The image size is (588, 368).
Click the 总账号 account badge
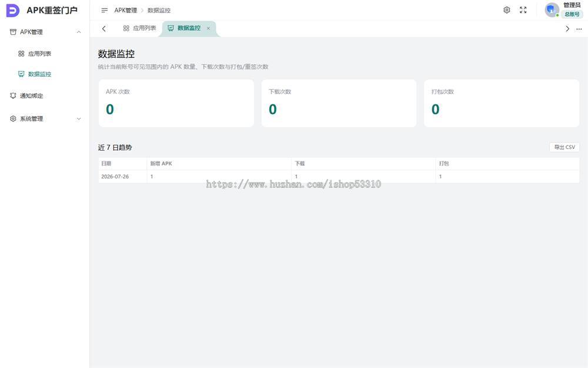click(x=572, y=14)
